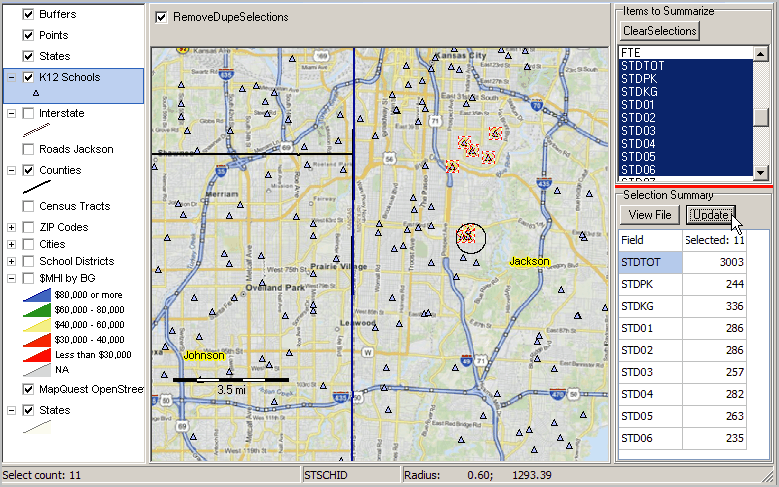The height and width of the screenshot is (487, 779).
Task: Enable the Census Tracts layer checkbox
Action: 28,206
